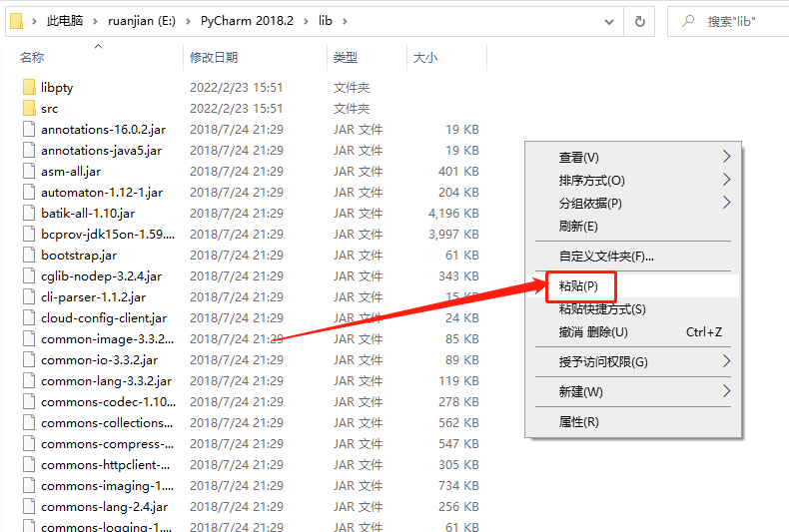The width and height of the screenshot is (789, 532).
Task: Click the src folder name
Action: click(49, 109)
